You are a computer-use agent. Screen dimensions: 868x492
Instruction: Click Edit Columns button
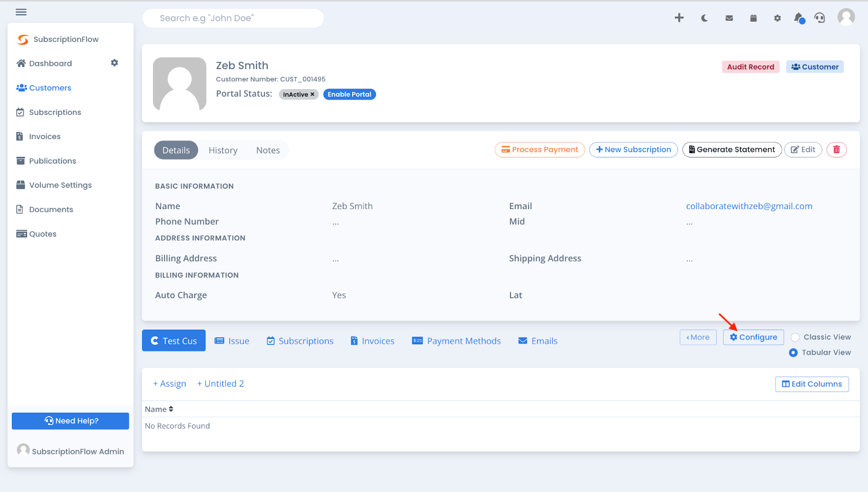pos(812,384)
